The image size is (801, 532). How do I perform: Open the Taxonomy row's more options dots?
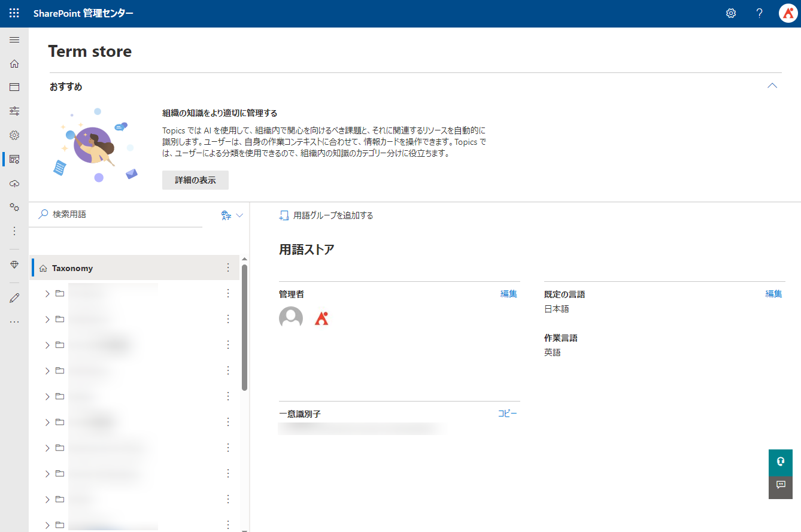click(x=228, y=268)
